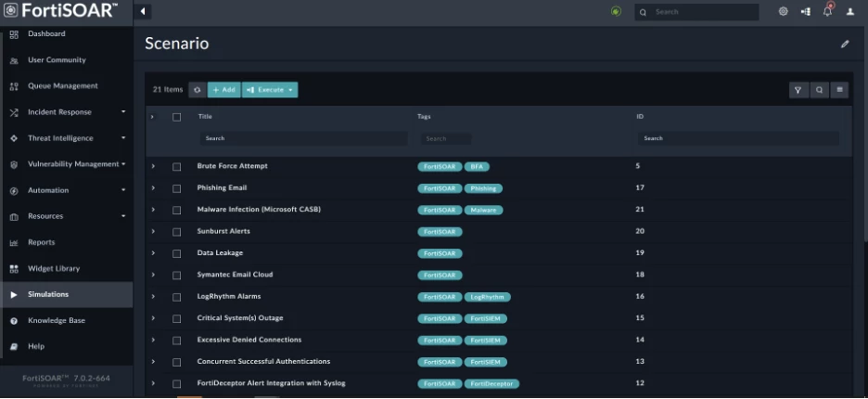868x399 pixels.
Task: Click the Title column search field
Action: pos(303,138)
